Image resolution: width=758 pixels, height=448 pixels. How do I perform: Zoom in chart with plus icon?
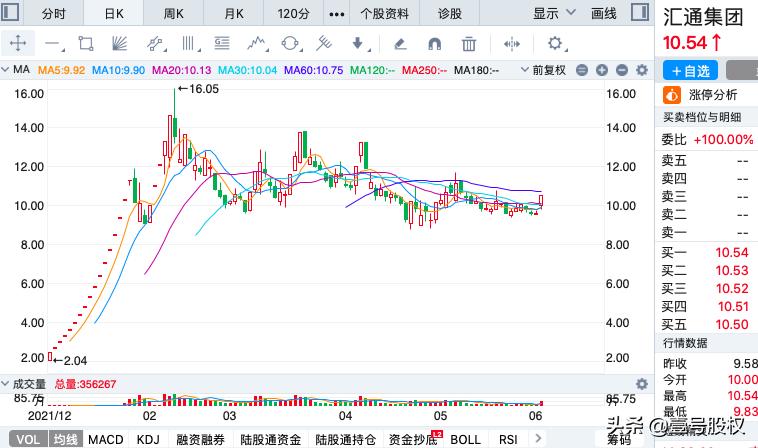point(602,70)
